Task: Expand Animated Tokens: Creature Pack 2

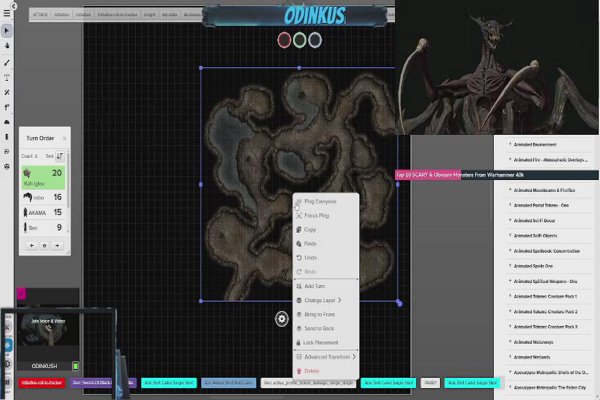Action: click(549, 312)
